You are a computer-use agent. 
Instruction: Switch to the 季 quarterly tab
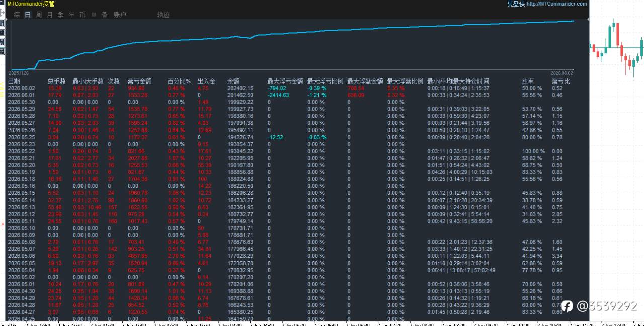pos(60,15)
